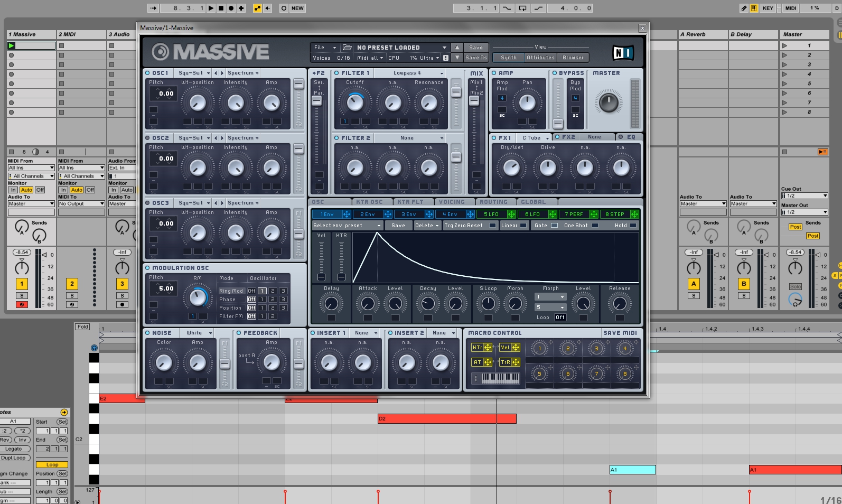Click the Filter Cutoff knob
This screenshot has width=842, height=504.
[x=355, y=102]
